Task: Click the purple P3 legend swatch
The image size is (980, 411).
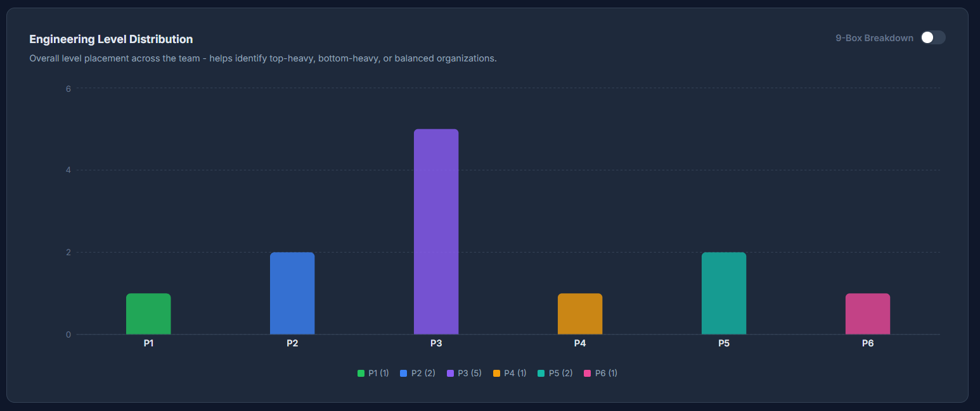Action: click(x=449, y=372)
